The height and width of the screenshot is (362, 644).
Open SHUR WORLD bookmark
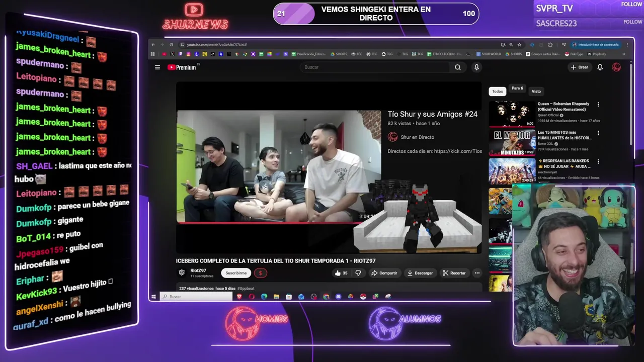(489, 54)
